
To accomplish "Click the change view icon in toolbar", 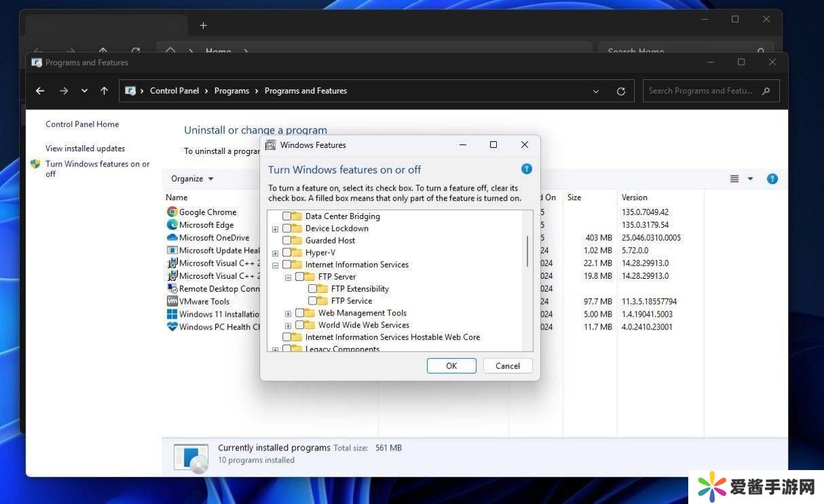I will point(734,179).
